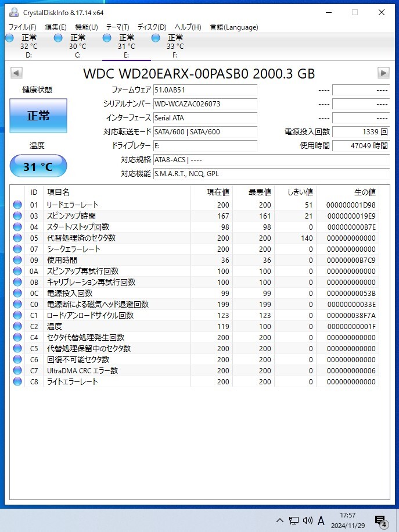The width and height of the screenshot is (399, 532).
Task: Open notification center icon
Action: [x=381, y=521]
